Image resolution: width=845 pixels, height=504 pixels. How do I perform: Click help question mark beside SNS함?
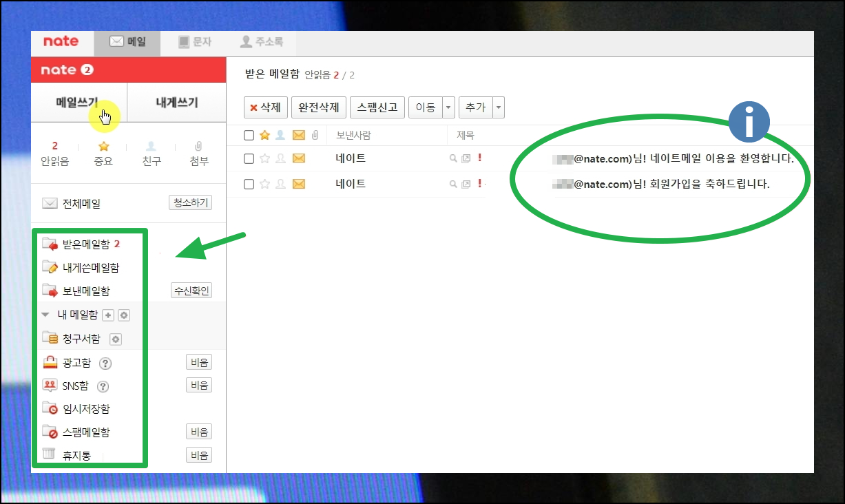(103, 386)
